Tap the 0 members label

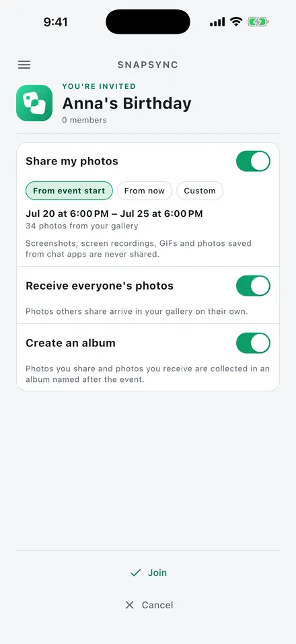tap(85, 120)
